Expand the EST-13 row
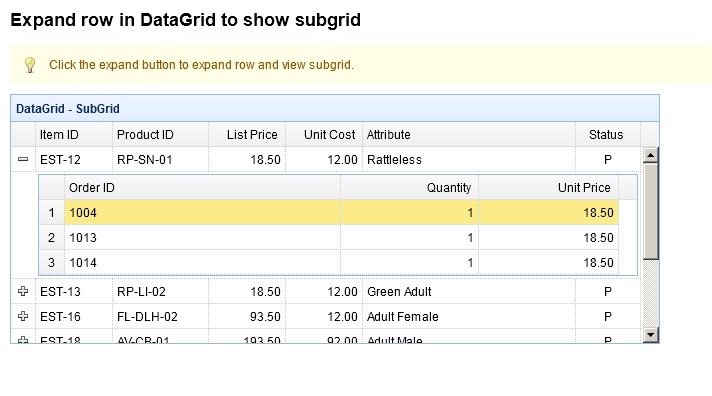The height and width of the screenshot is (396, 712). click(x=23, y=291)
